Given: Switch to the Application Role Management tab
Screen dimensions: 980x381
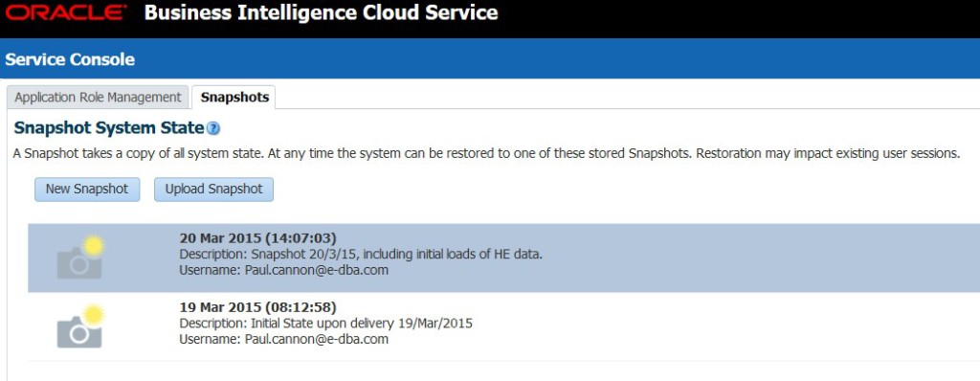Looking at the screenshot, I should [x=98, y=98].
